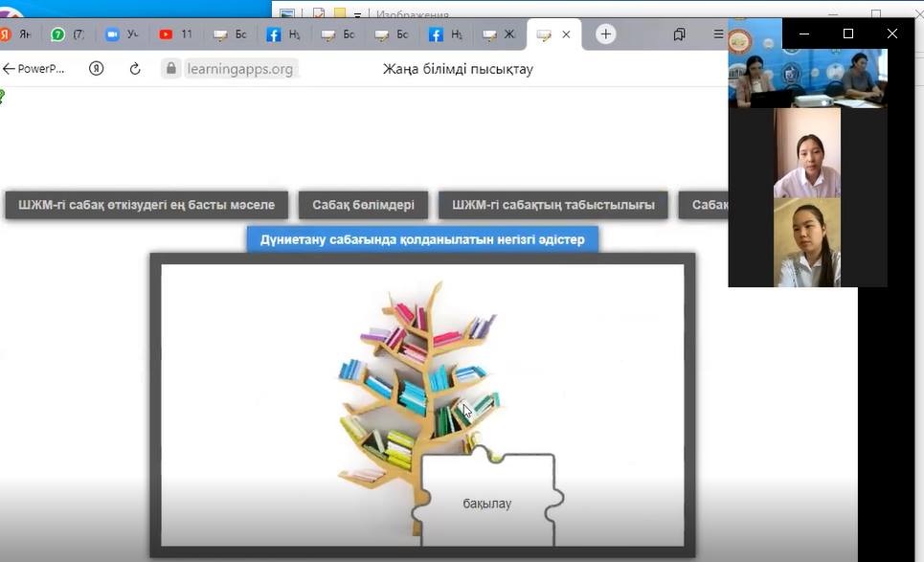Switch to the YouTube tab
The width and height of the screenshot is (924, 562).
175,34
